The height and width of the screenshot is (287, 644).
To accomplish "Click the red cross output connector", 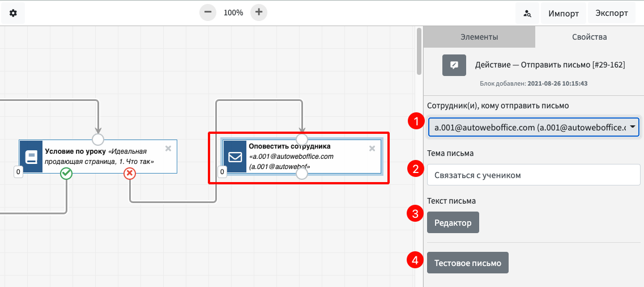I will (130, 174).
